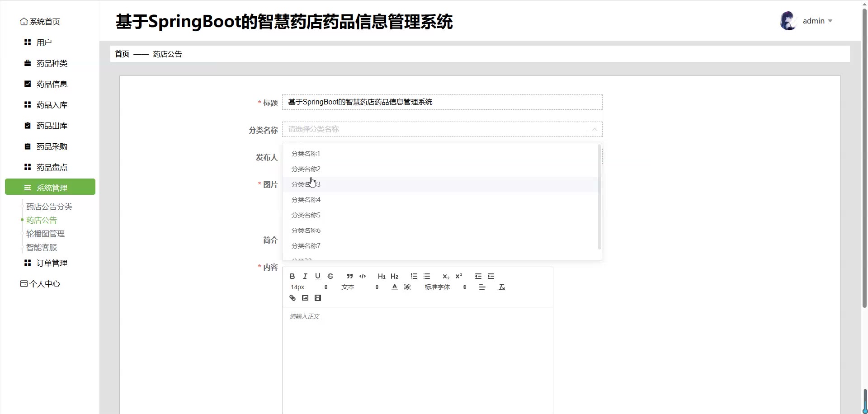Apply ordered list formatting
Image resolution: width=868 pixels, height=414 pixels.
click(414, 276)
